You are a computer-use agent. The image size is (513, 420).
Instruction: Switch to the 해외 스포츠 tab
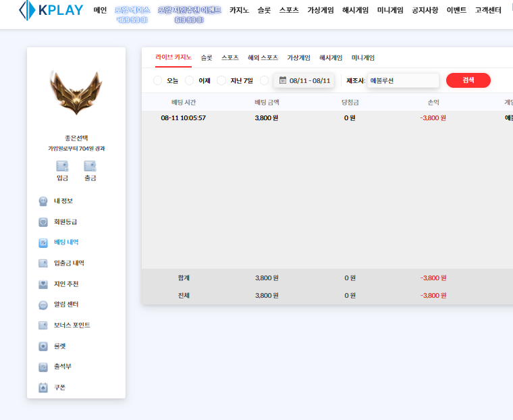[263, 58]
